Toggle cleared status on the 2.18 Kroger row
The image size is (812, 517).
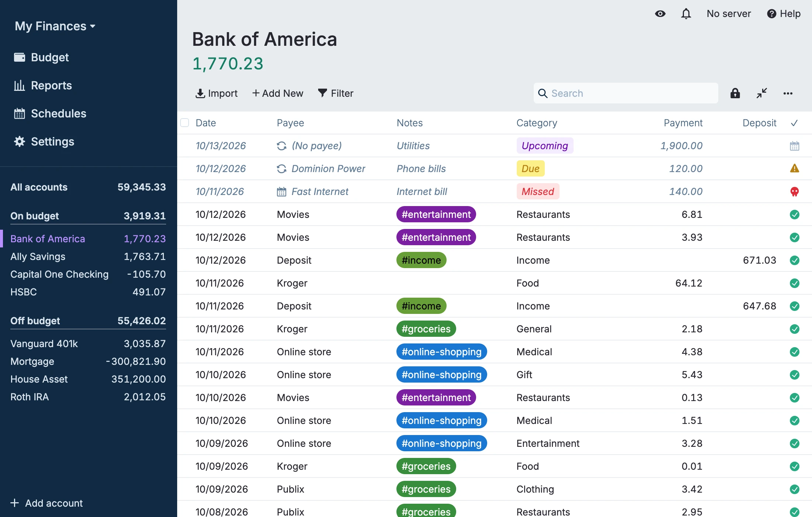(794, 329)
